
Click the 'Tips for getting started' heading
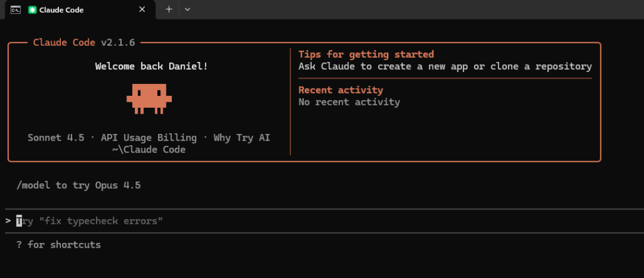click(366, 54)
